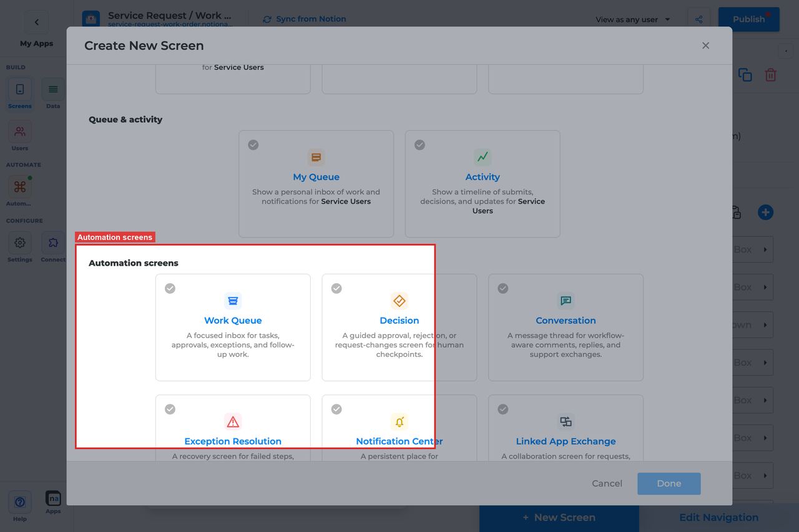Open Settings in the left sidebar
The image size is (799, 532).
(x=20, y=247)
